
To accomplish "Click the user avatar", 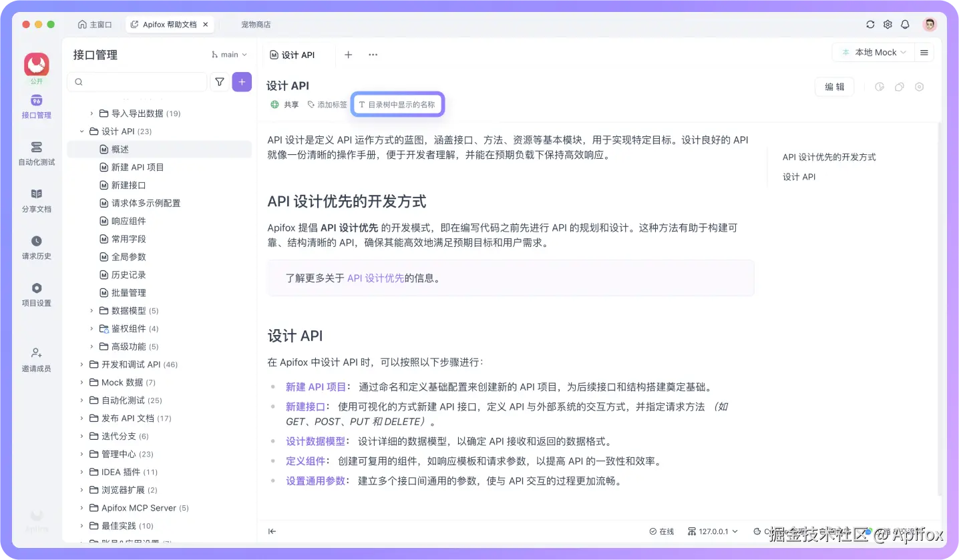I will point(930,24).
